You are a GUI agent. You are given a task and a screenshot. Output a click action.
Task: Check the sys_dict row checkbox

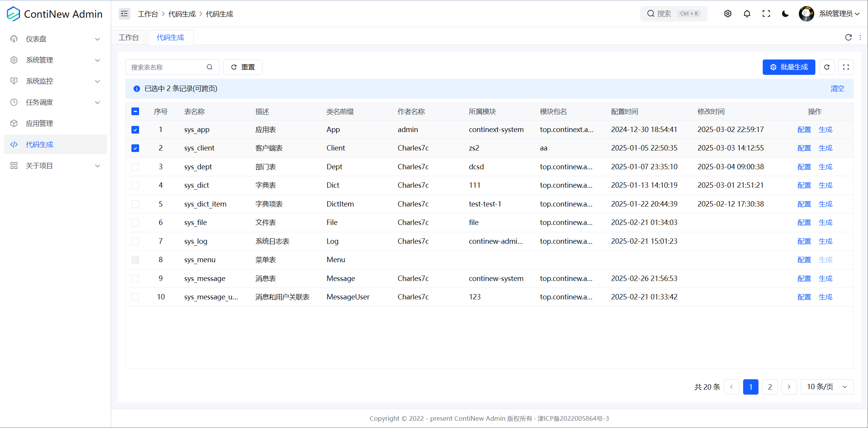(x=135, y=185)
